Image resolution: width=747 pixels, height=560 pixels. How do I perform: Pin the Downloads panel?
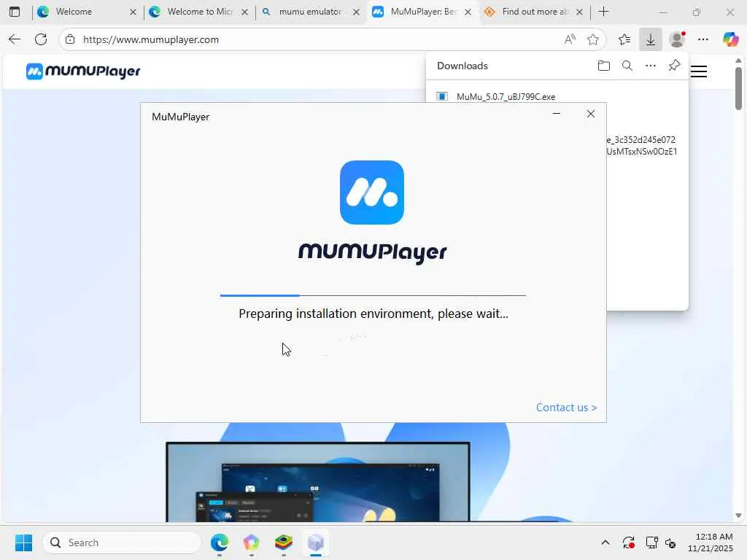coord(674,65)
